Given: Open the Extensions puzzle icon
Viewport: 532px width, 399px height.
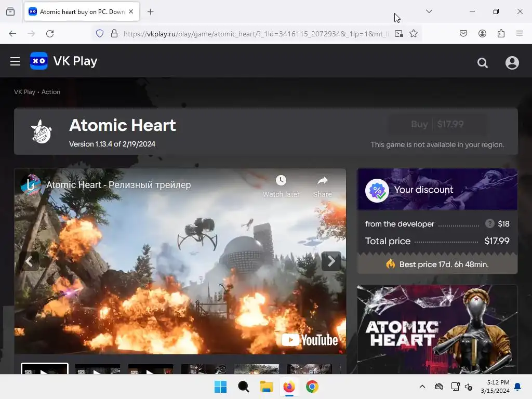Looking at the screenshot, I should click(501, 33).
